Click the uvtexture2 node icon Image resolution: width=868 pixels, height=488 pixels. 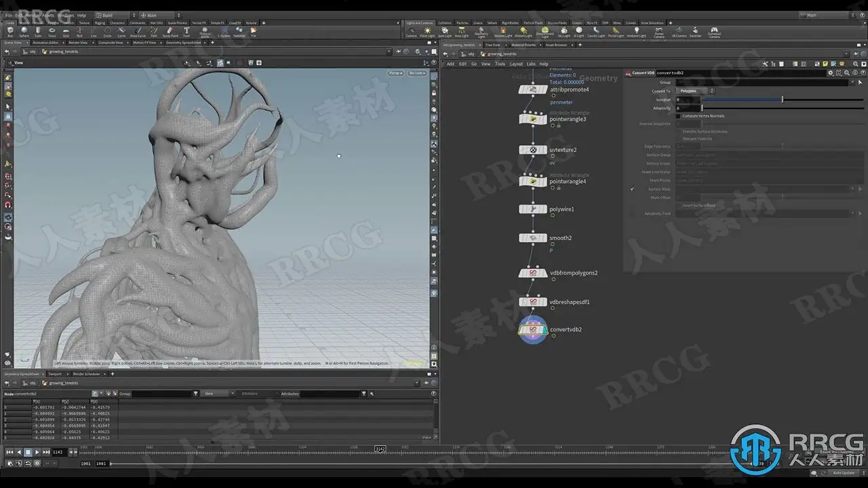point(533,150)
